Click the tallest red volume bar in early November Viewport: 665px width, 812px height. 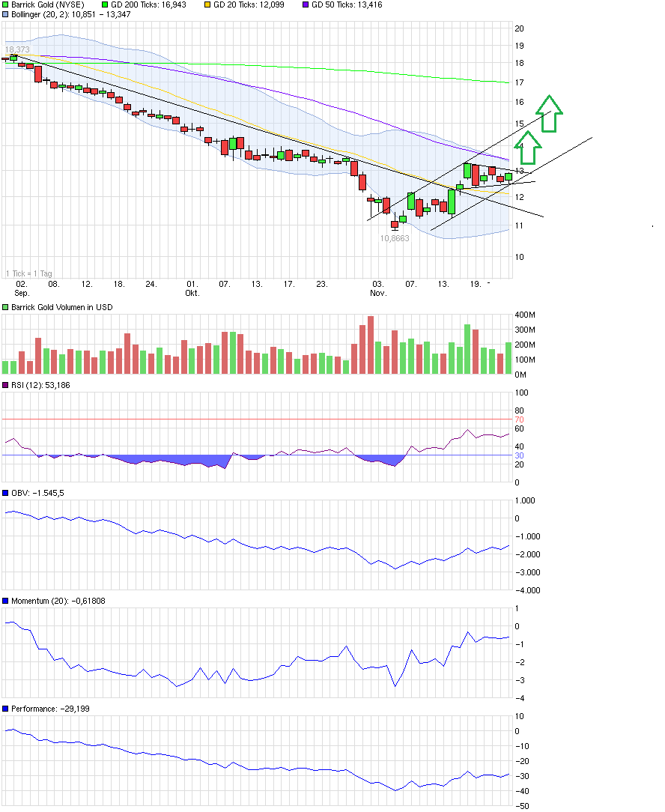pos(370,345)
